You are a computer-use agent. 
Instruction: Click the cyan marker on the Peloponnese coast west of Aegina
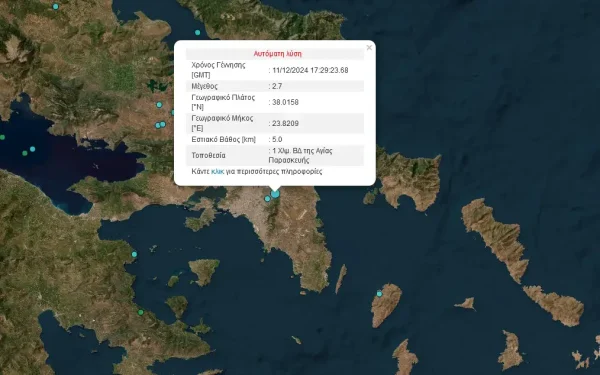click(x=134, y=254)
